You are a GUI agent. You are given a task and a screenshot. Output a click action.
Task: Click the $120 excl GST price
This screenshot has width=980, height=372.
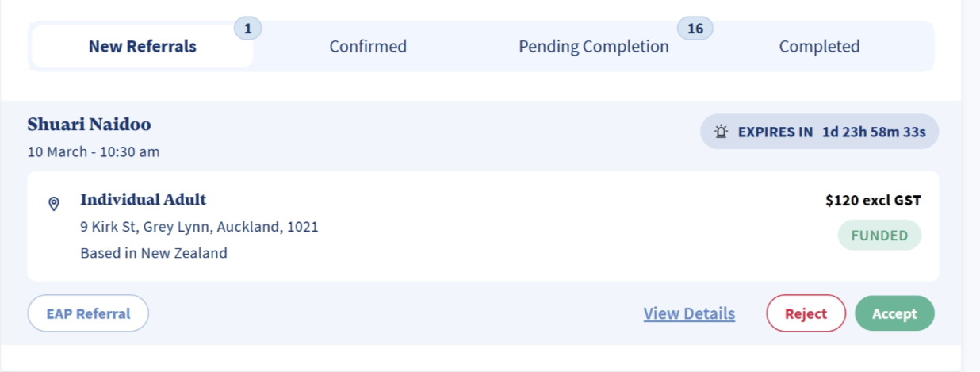click(x=873, y=201)
